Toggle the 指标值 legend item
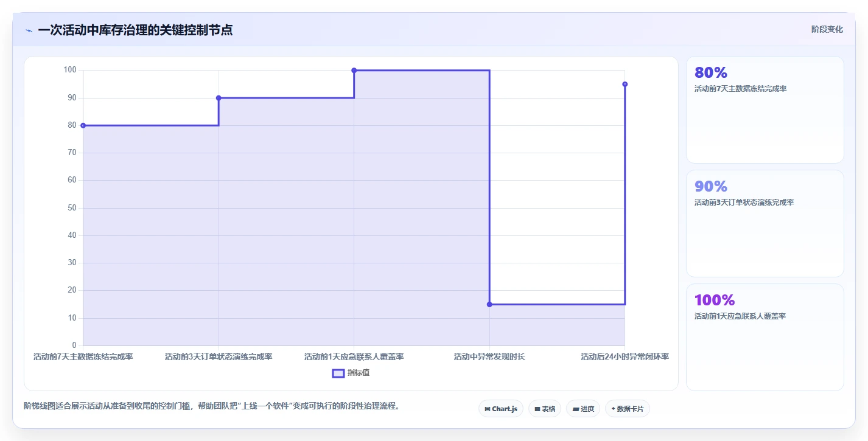Screen dimensions: 868x441 (x=351, y=373)
